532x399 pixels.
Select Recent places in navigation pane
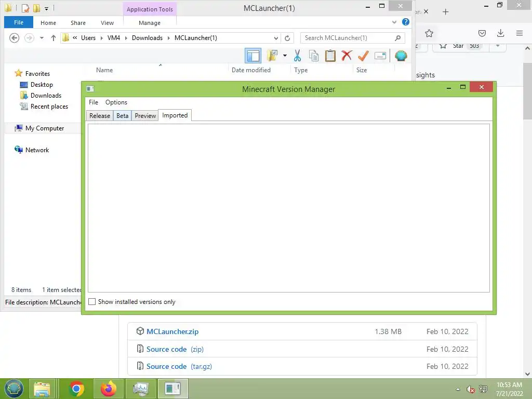coord(49,106)
